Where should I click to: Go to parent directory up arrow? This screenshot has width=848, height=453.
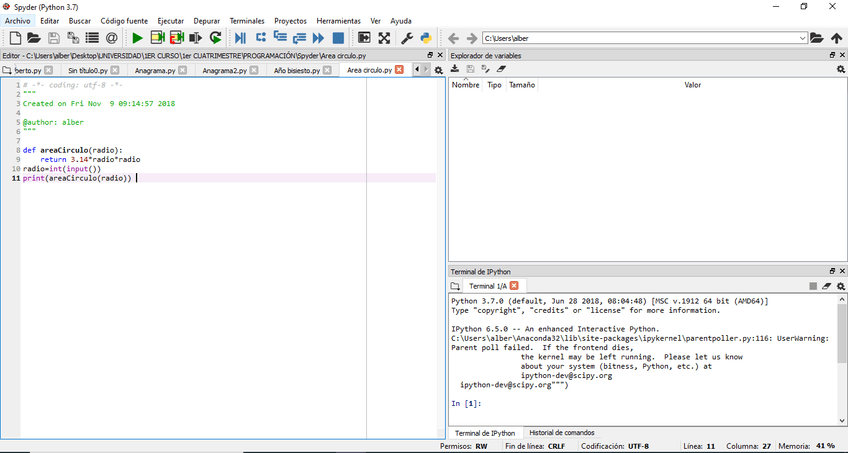pos(837,38)
